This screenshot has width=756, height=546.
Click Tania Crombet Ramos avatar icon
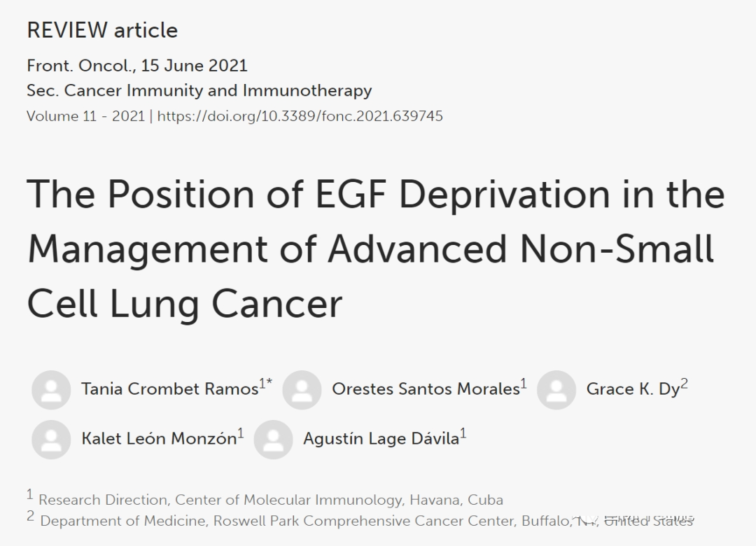coord(51,390)
